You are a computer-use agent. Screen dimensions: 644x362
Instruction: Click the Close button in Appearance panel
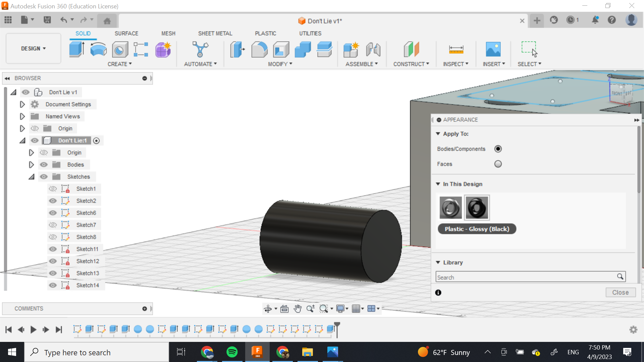620,292
